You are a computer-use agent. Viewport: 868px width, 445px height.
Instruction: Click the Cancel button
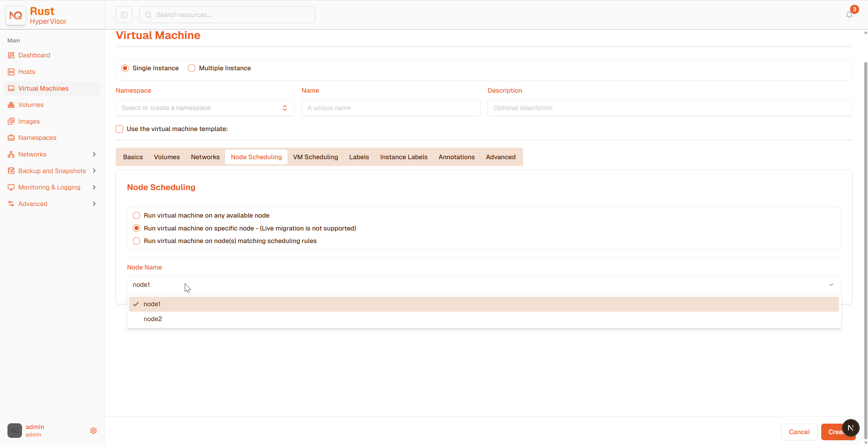799,432
